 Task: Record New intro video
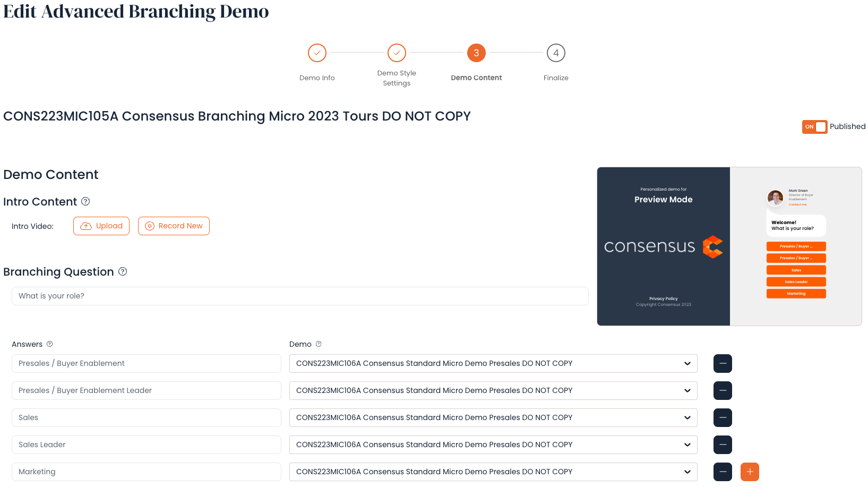point(174,226)
